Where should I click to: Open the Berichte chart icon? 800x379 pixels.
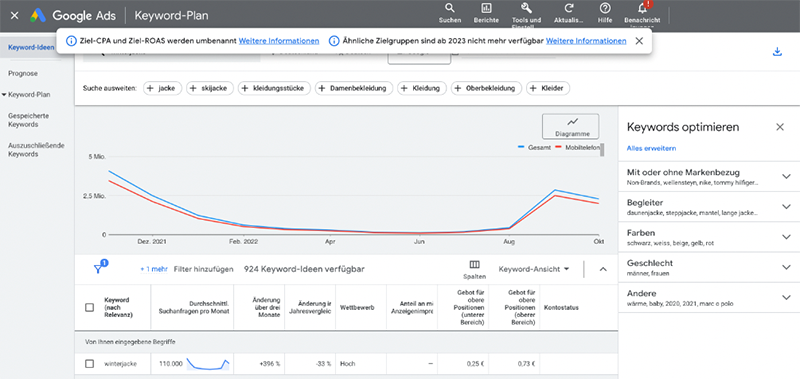(x=486, y=8)
